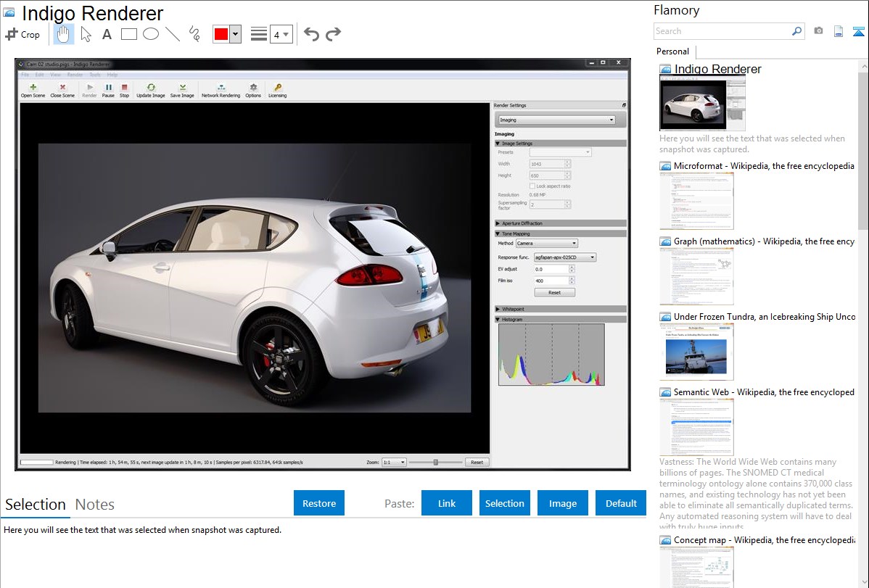This screenshot has height=588, width=869.
Task: Click Open Scene in Indigo toolbar
Action: [x=33, y=91]
